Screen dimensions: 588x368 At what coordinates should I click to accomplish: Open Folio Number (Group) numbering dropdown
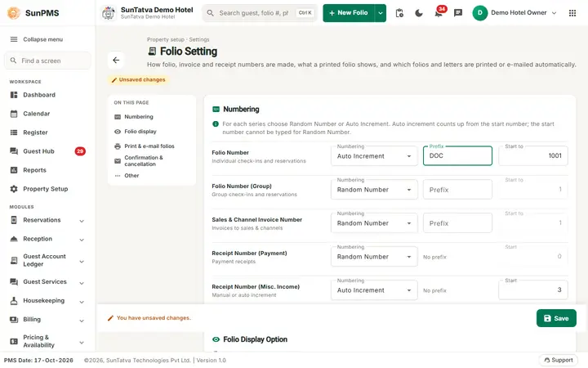click(374, 190)
